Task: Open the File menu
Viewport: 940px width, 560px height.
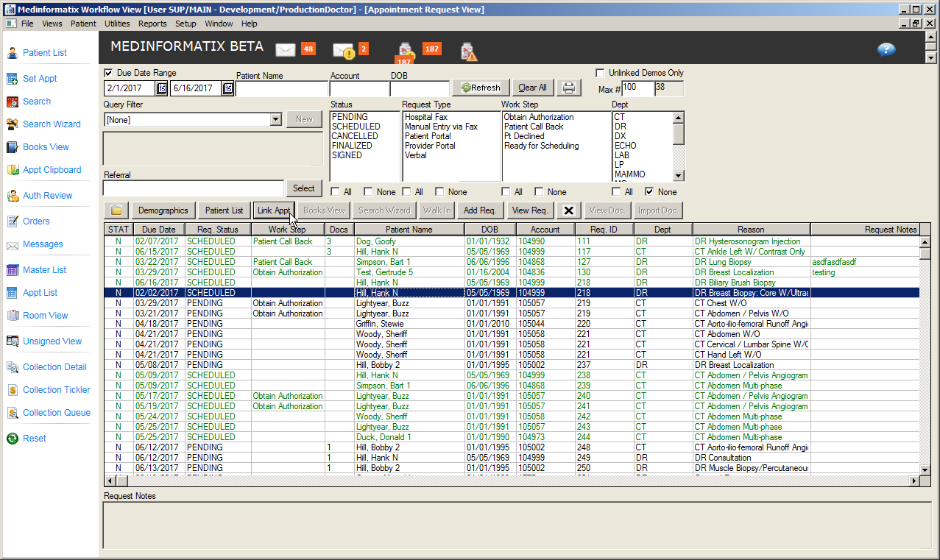Action: click(x=27, y=24)
